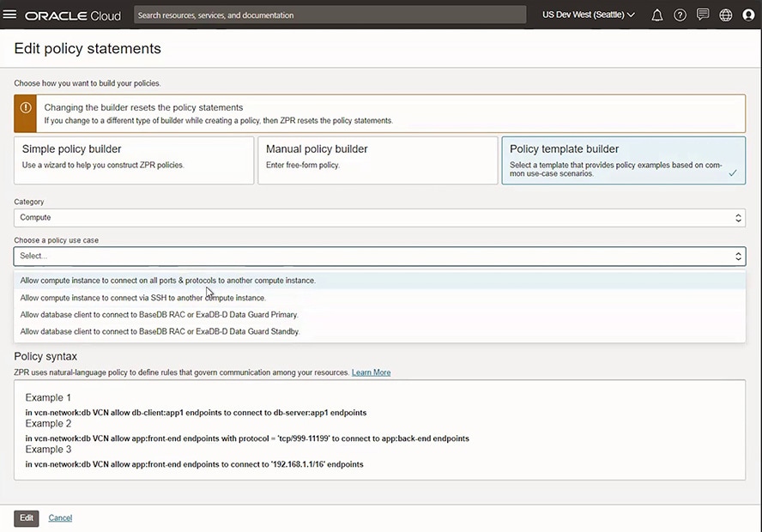Screen dimensions: 762x532
Task: Click the search resources input field
Action: pyautogui.click(x=330, y=15)
